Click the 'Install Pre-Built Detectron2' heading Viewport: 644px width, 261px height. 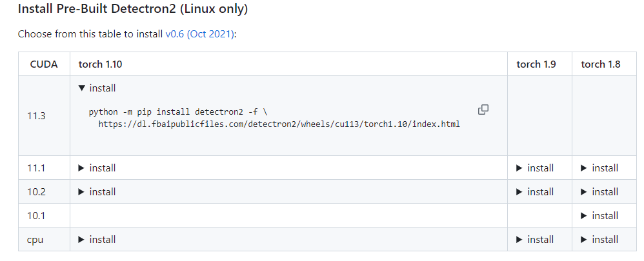(x=133, y=8)
